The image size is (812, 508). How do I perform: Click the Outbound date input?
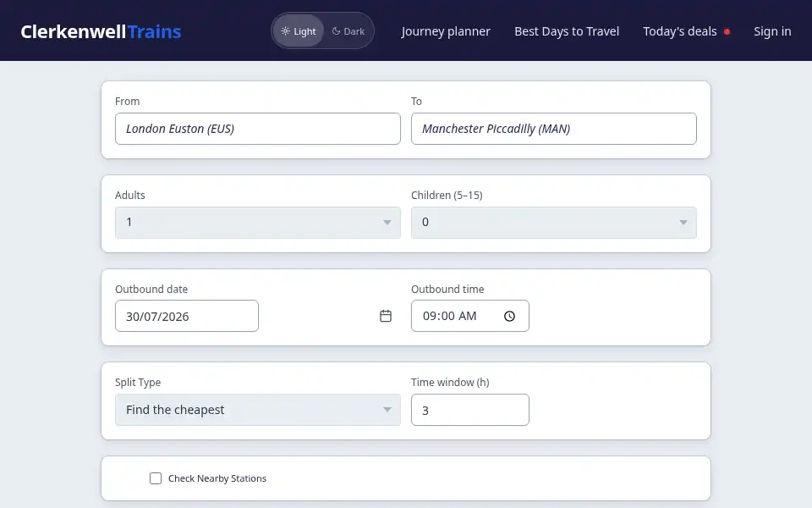(x=187, y=316)
